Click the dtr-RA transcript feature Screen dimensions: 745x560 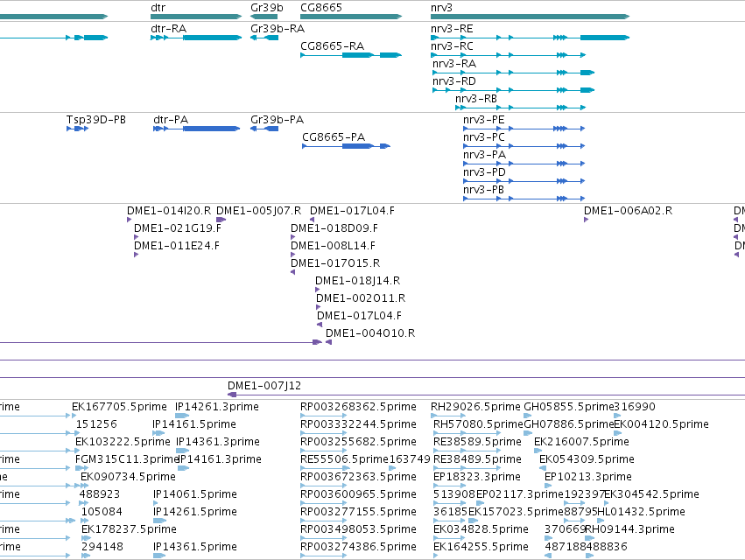(x=196, y=38)
